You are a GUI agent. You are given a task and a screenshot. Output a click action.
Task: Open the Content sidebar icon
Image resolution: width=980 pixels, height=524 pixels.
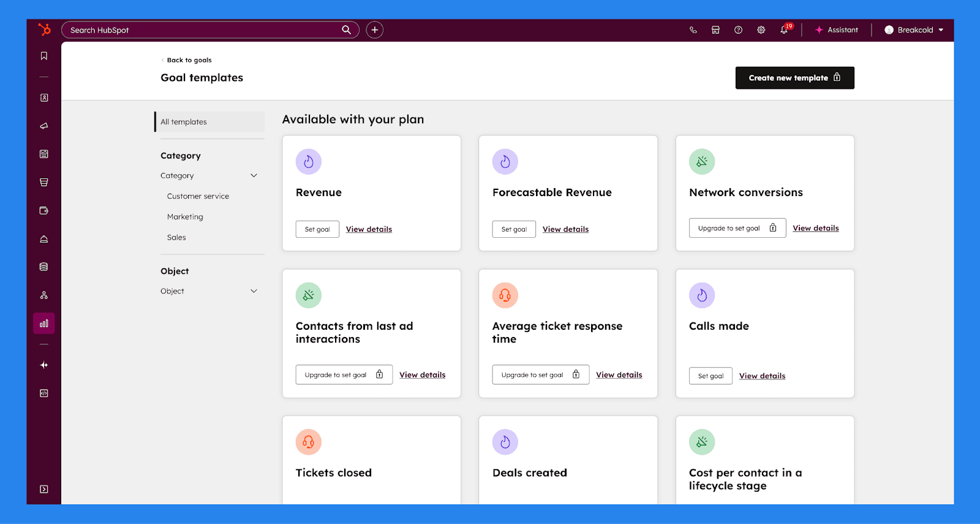pyautogui.click(x=44, y=154)
